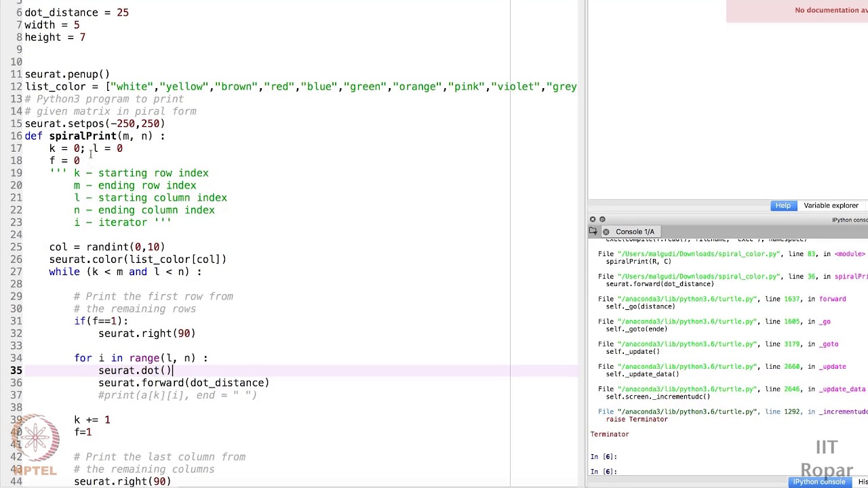Click the 'if(f==1):' line
Screen dimensions: 868x488
[x=101, y=321]
